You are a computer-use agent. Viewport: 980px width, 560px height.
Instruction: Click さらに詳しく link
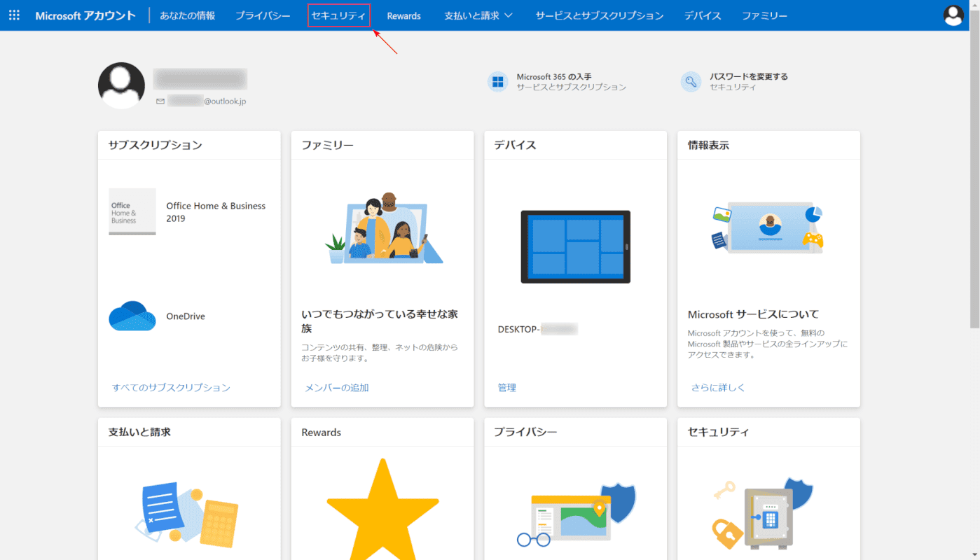click(718, 387)
